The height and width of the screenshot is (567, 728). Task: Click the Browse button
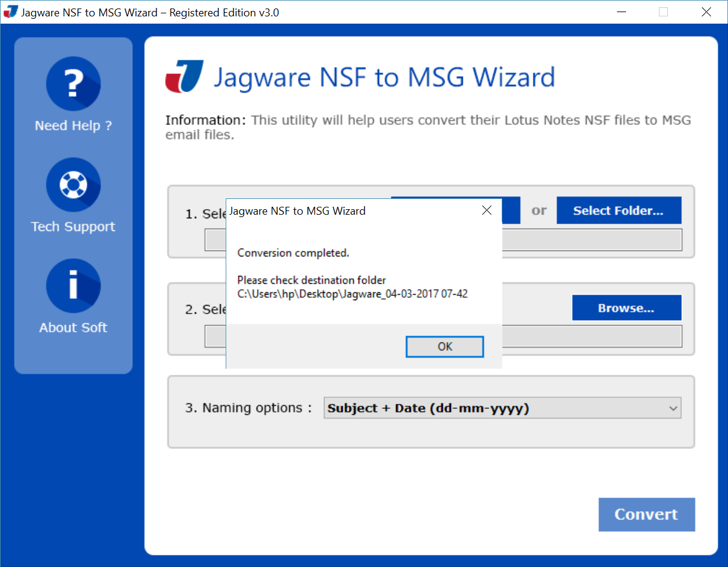627,308
